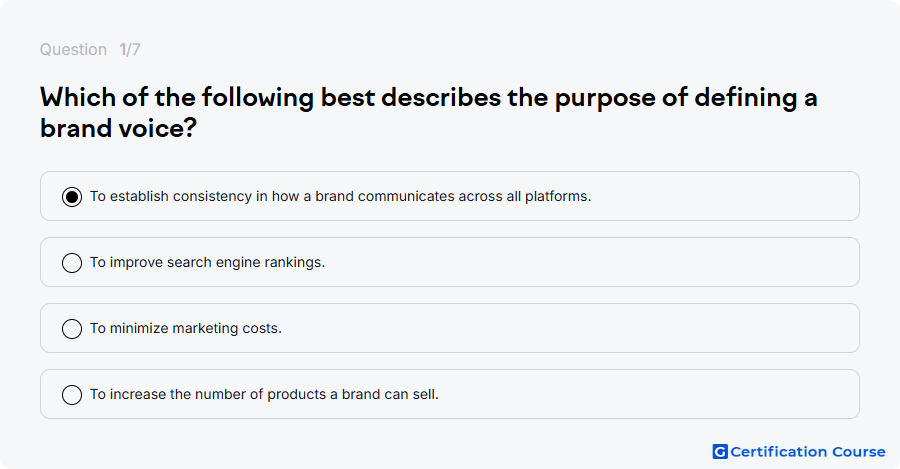Select the improve search engine rankings radio
Image resolution: width=900 pixels, height=469 pixels.
pyautogui.click(x=72, y=263)
